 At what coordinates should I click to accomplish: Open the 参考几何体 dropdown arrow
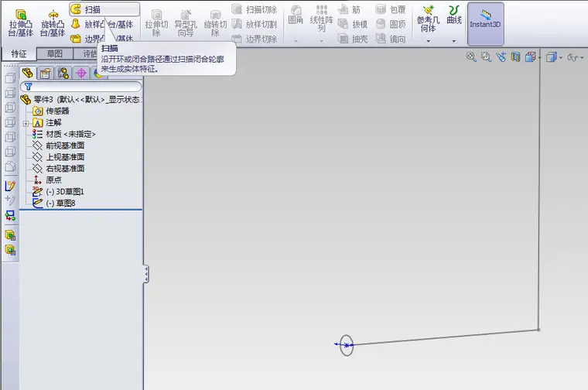429,41
